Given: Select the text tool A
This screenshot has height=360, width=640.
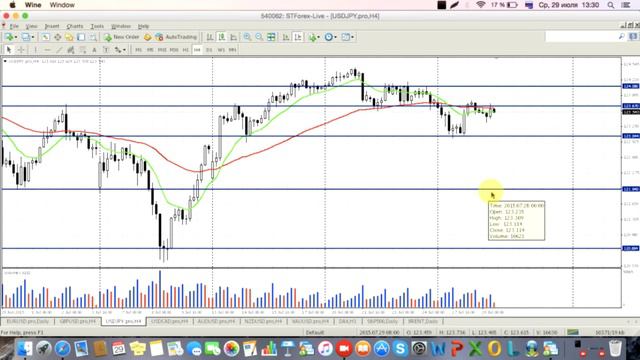Looking at the screenshot, I should click(x=94, y=50).
